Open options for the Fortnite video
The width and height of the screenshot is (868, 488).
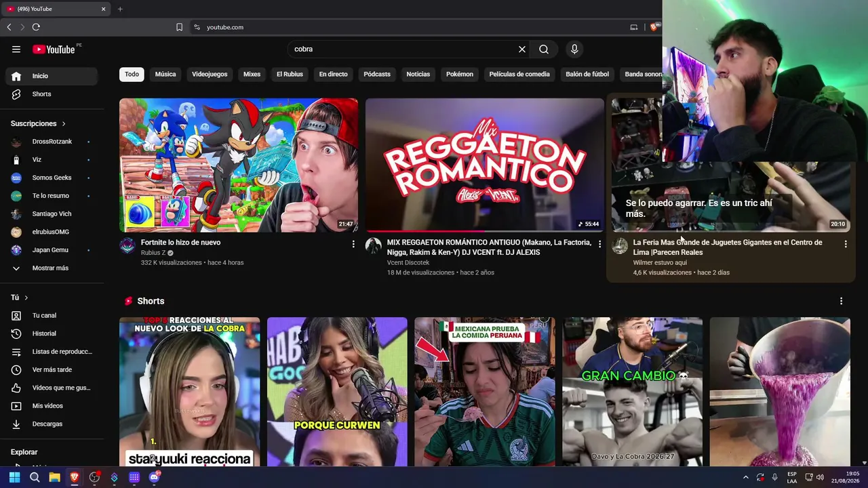[353, 244]
